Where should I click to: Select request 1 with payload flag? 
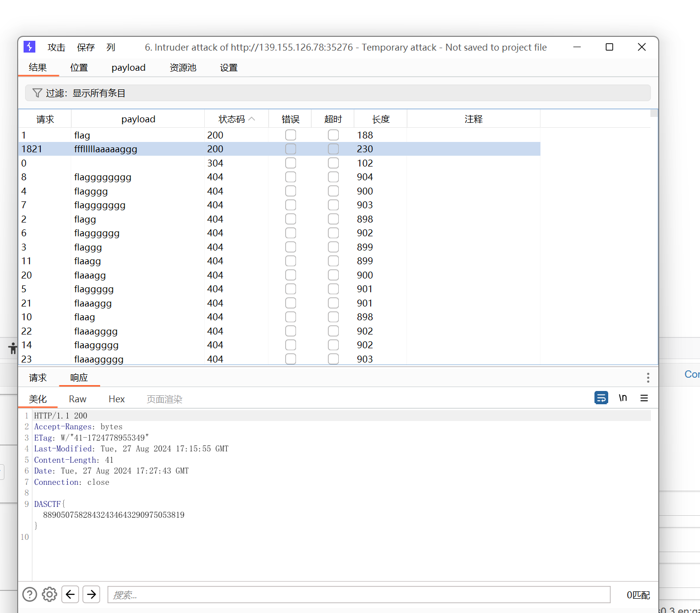coord(280,135)
